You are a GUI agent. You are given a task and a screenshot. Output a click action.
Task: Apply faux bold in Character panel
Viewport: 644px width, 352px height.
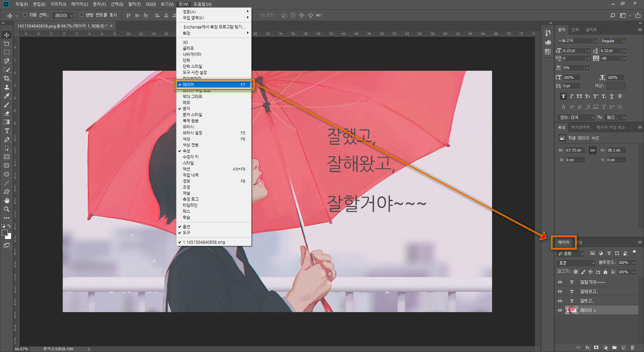pyautogui.click(x=563, y=96)
